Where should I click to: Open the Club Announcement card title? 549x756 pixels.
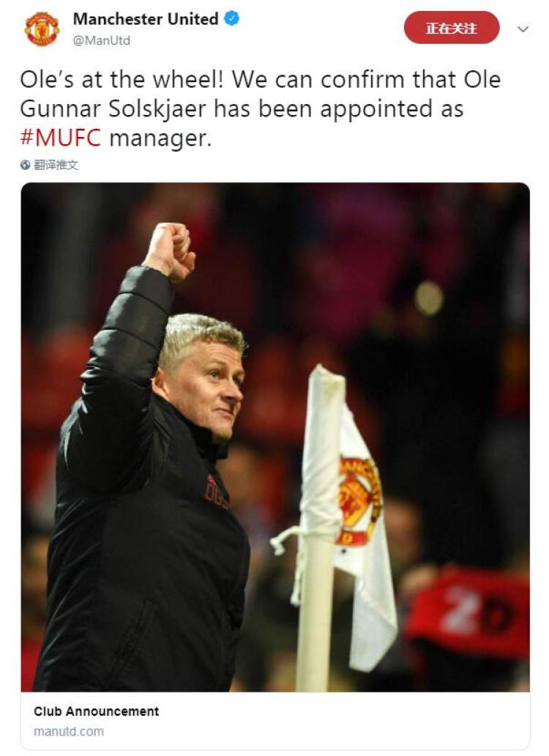(x=97, y=711)
